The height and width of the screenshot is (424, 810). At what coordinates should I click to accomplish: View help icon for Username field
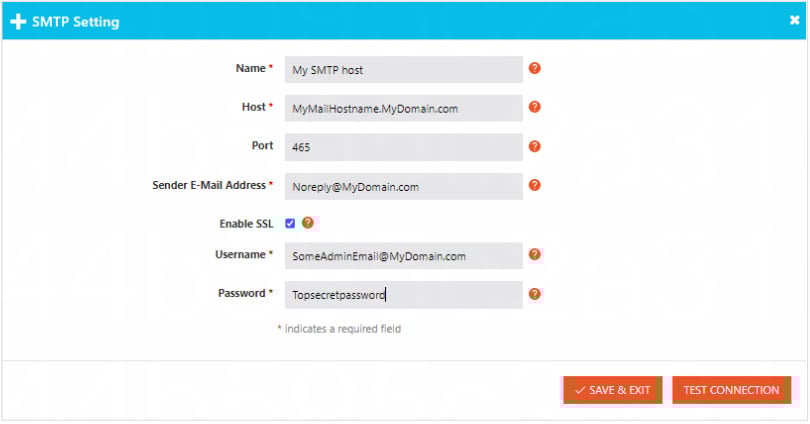535,255
